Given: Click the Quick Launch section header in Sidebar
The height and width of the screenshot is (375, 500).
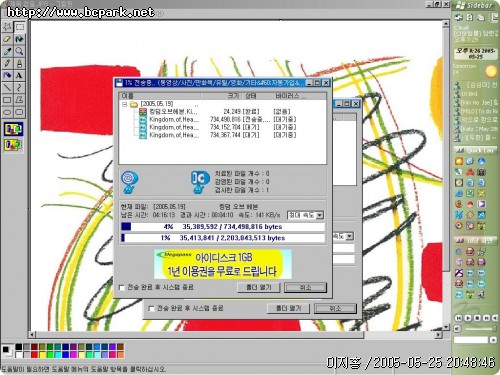Looking at the screenshot, I should 475,151.
